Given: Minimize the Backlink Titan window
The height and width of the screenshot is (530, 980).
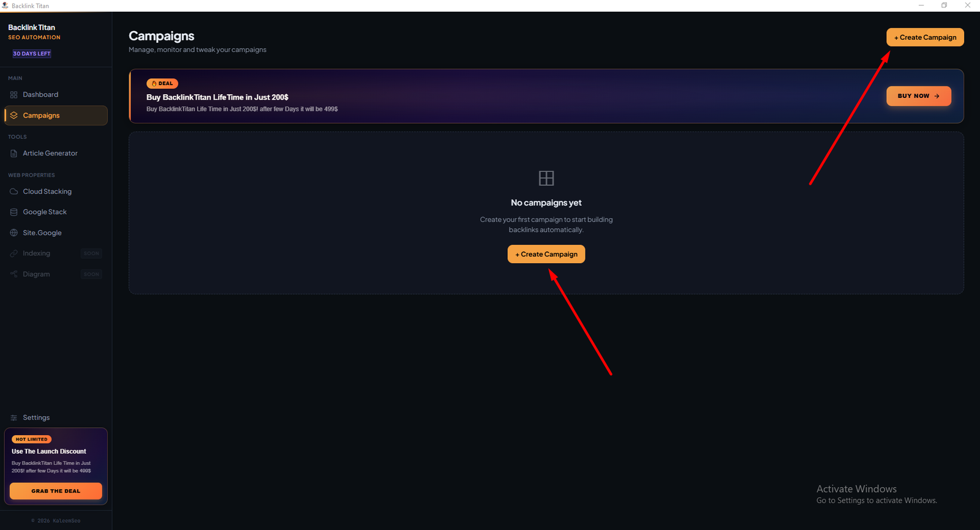Looking at the screenshot, I should coord(921,6).
